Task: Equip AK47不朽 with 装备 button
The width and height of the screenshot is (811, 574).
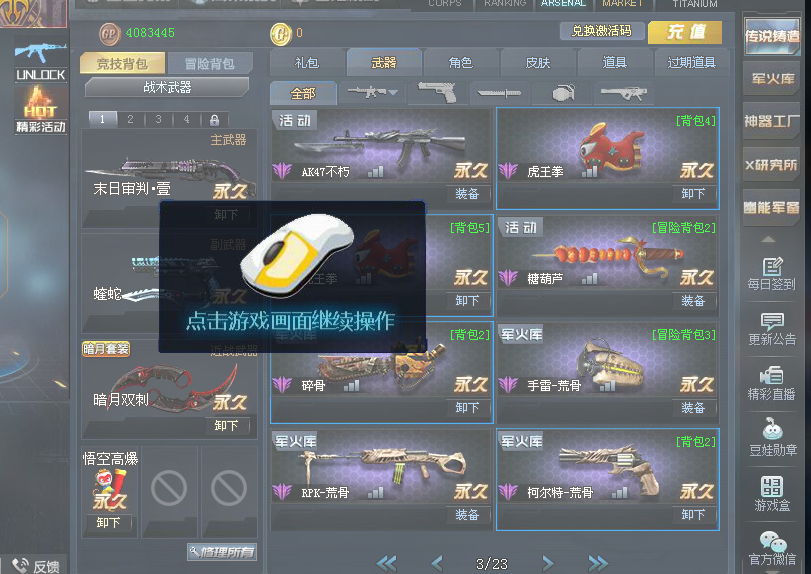Action: pyautogui.click(x=467, y=194)
